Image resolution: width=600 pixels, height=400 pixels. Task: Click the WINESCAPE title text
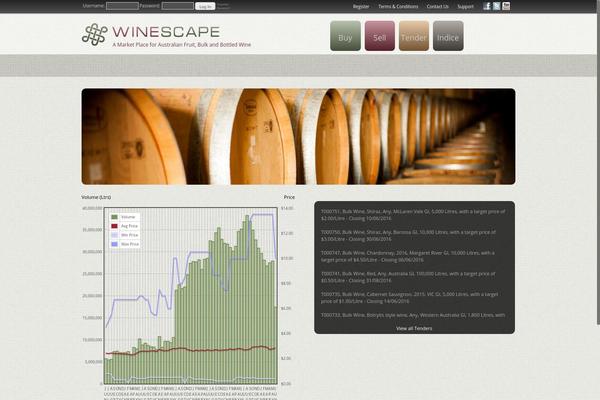pyautogui.click(x=166, y=32)
